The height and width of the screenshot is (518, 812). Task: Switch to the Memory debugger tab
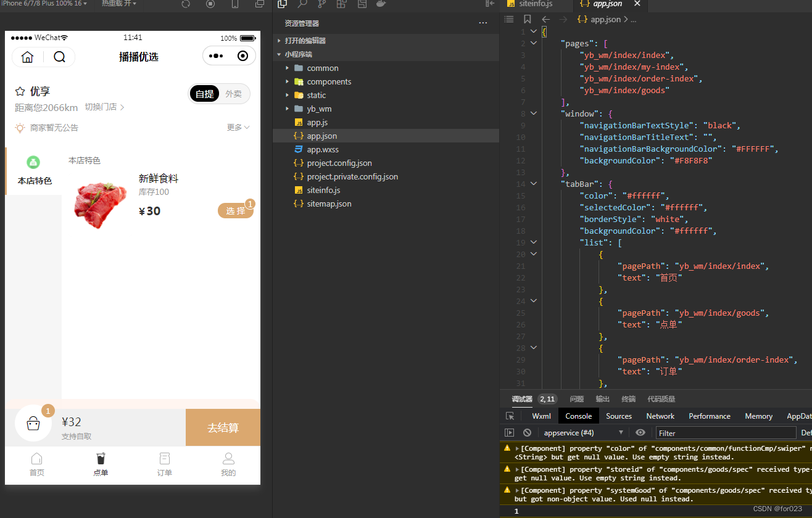coord(758,416)
